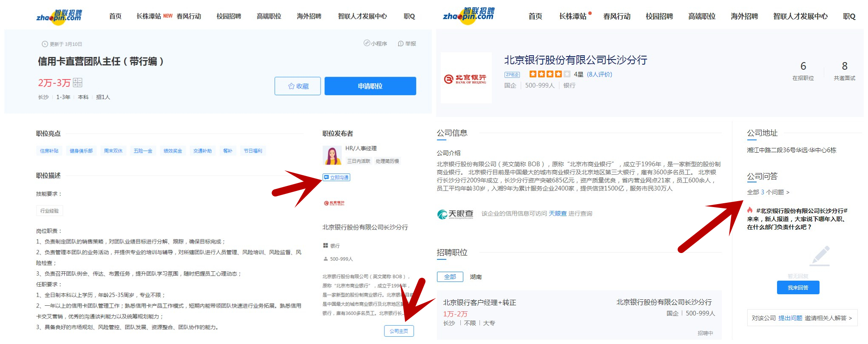The image size is (868, 344).
Task: Open 春风行动 in company page nav
Action: (617, 16)
